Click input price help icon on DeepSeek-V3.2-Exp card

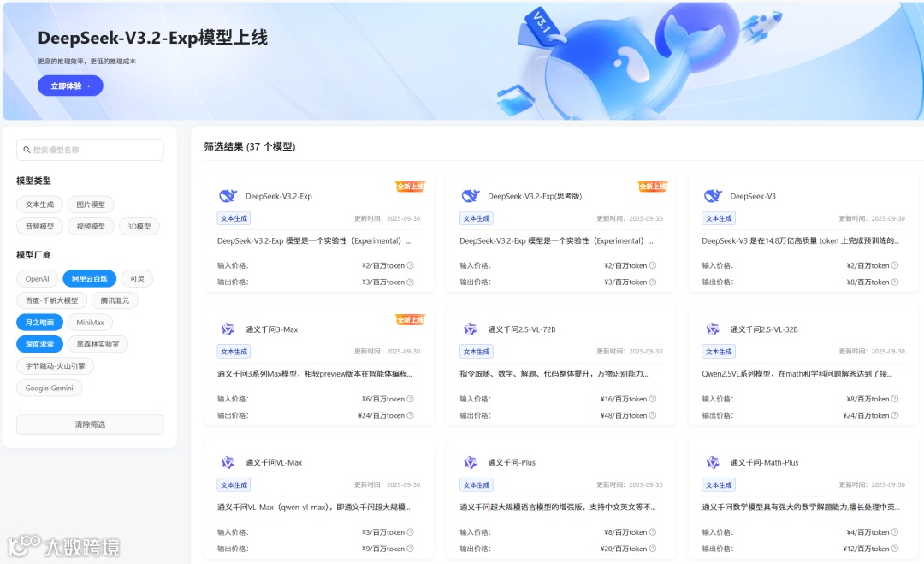click(410, 266)
